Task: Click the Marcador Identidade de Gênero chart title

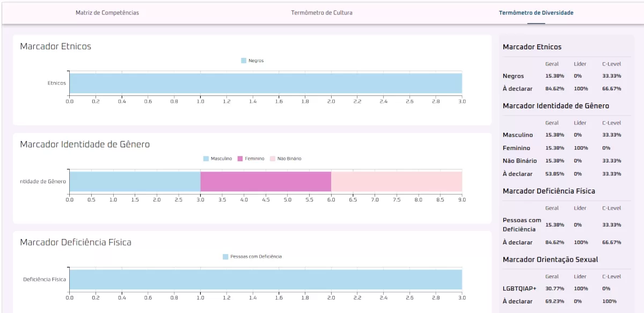Action: pyautogui.click(x=85, y=144)
